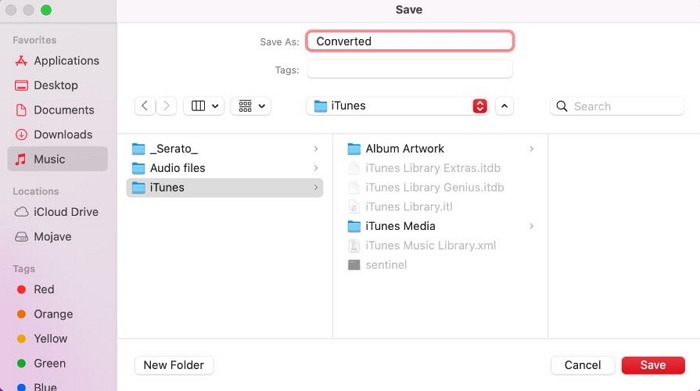The height and width of the screenshot is (391, 700).
Task: Filter by the Red tag
Action: pos(57,290)
